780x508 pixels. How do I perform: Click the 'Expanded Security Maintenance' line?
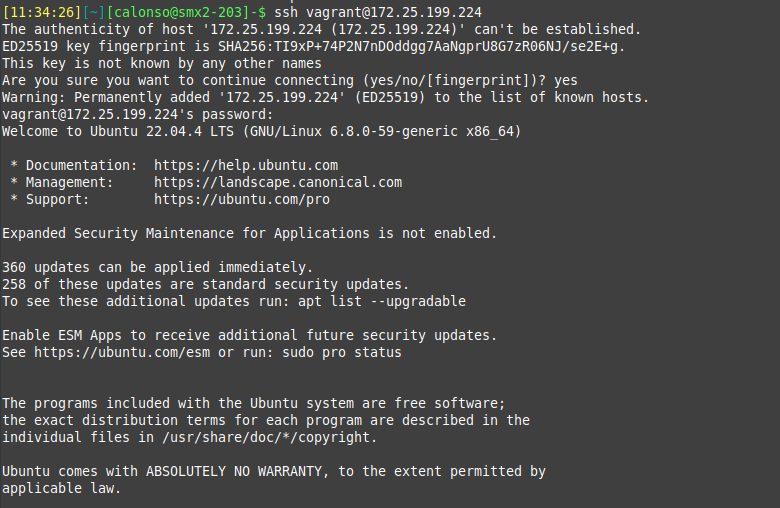[x=249, y=233]
